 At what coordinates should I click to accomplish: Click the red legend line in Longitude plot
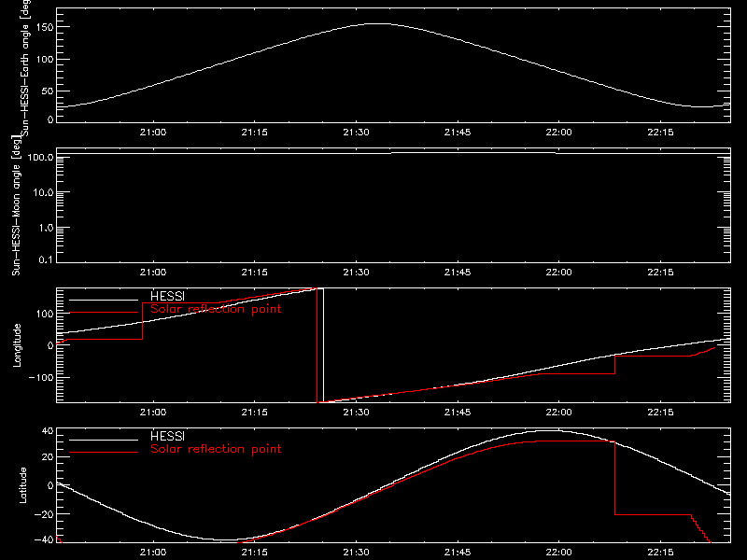104,313
